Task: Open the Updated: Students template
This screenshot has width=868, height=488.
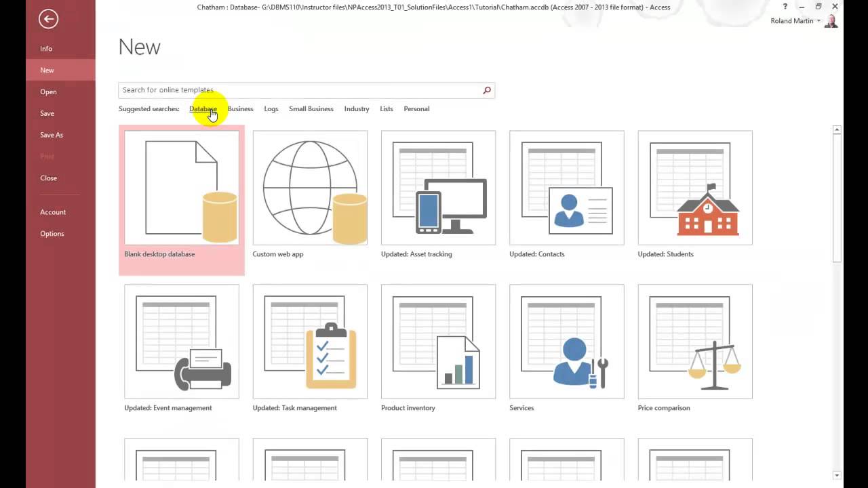Action: pos(695,196)
